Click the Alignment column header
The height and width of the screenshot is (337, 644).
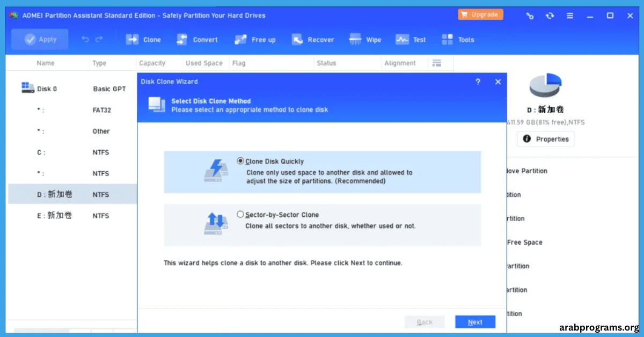[x=400, y=63]
